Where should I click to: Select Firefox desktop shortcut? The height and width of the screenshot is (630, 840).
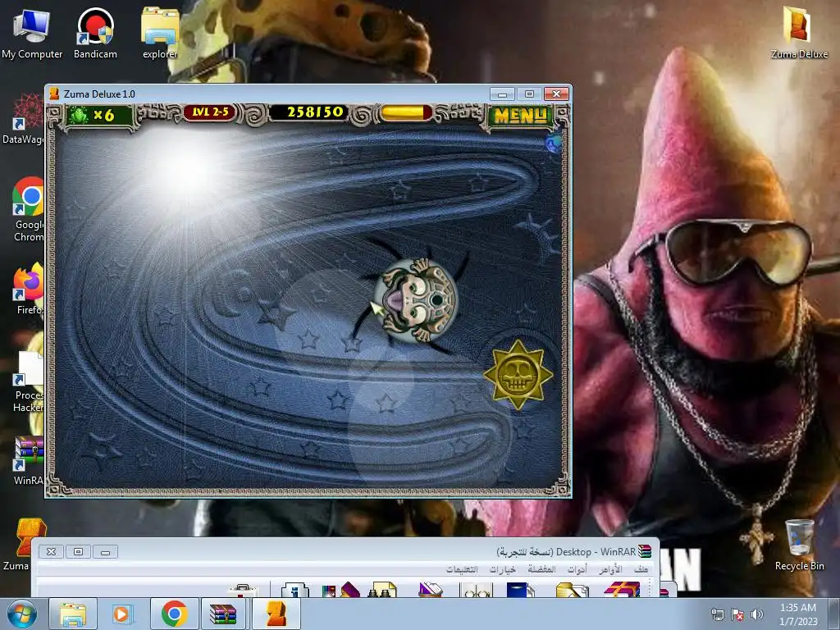tap(29, 290)
